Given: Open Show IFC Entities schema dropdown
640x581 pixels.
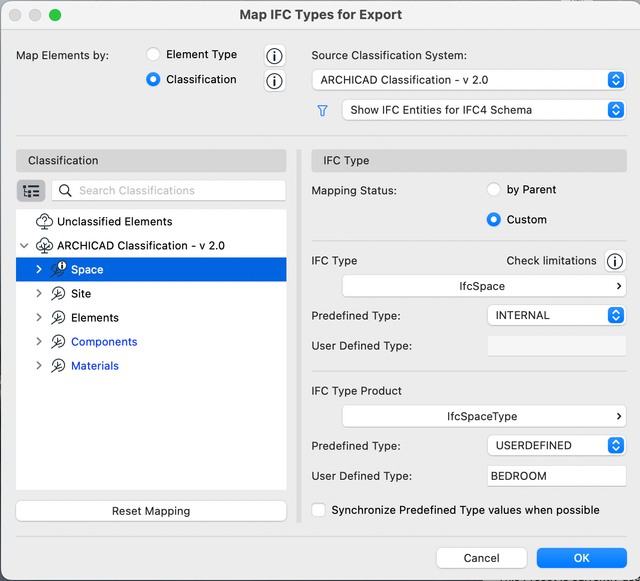Looking at the screenshot, I should [484, 110].
